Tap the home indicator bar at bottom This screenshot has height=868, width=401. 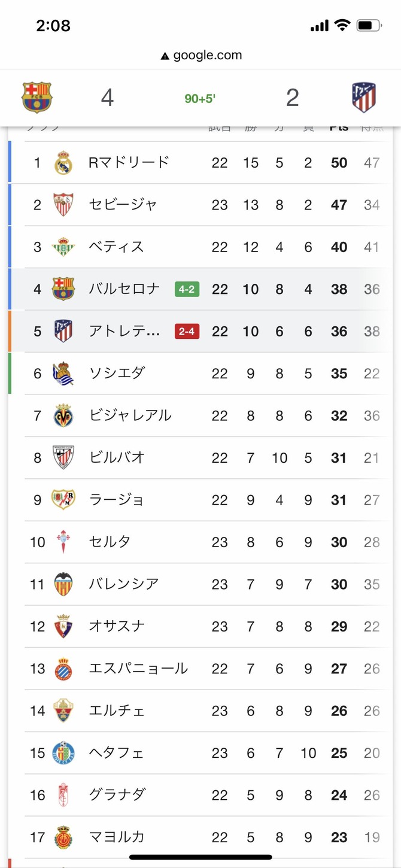pos(200,857)
